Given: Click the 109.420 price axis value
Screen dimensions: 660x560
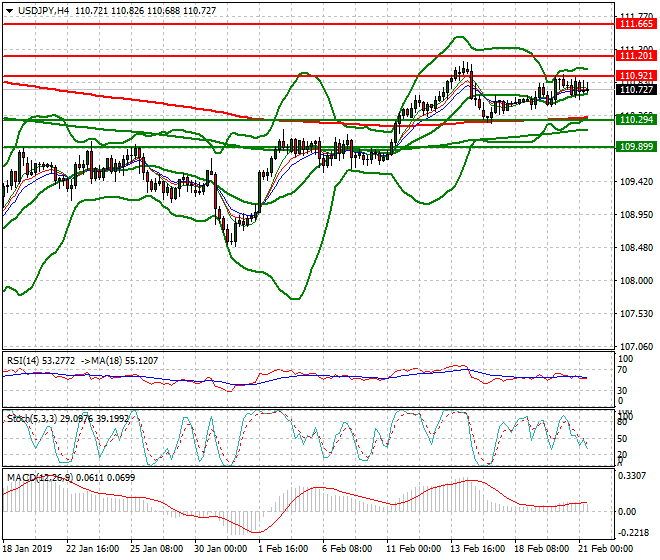Looking at the screenshot, I should click(x=636, y=182).
